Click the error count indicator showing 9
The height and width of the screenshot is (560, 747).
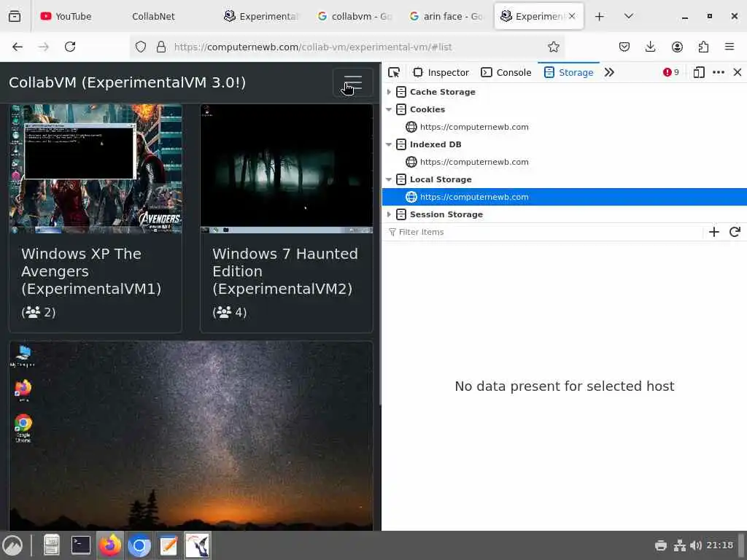tap(671, 72)
